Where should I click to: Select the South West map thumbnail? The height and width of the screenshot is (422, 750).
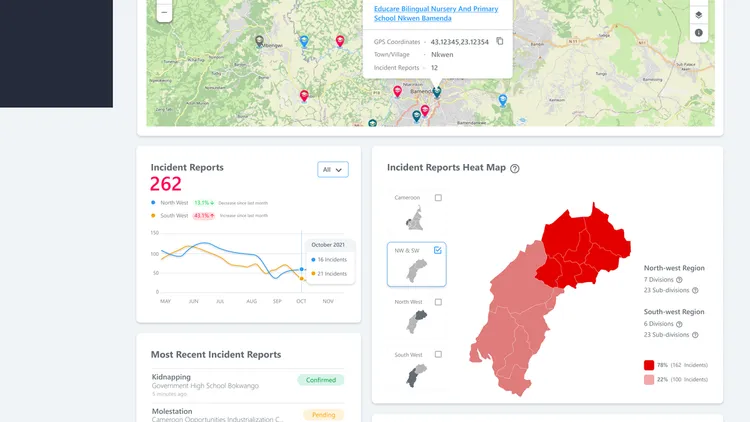pos(417,375)
